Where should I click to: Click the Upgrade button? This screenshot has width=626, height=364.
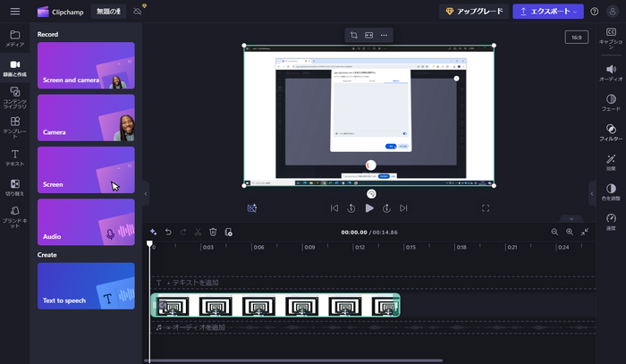coord(474,12)
